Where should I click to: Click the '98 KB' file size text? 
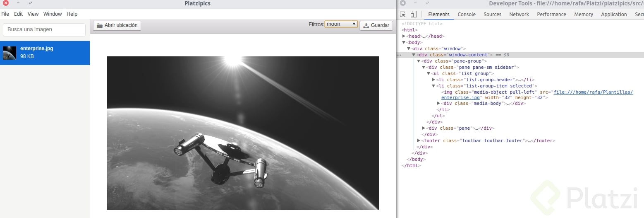click(27, 56)
